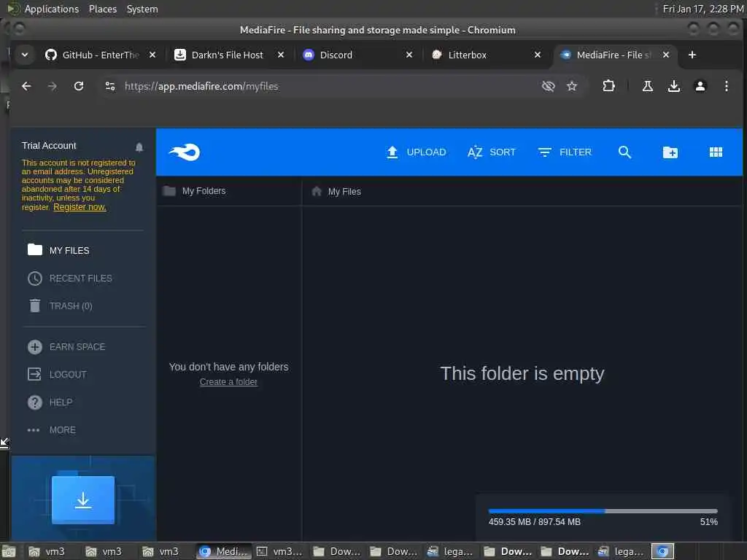Click the crossed-out eye tracking icon

(x=549, y=86)
